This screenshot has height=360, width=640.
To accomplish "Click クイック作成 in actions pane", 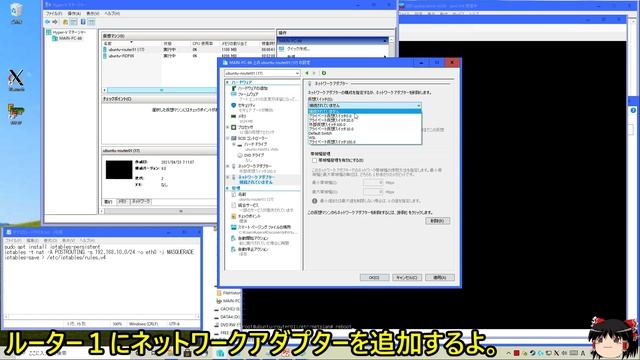I will 299,49.
